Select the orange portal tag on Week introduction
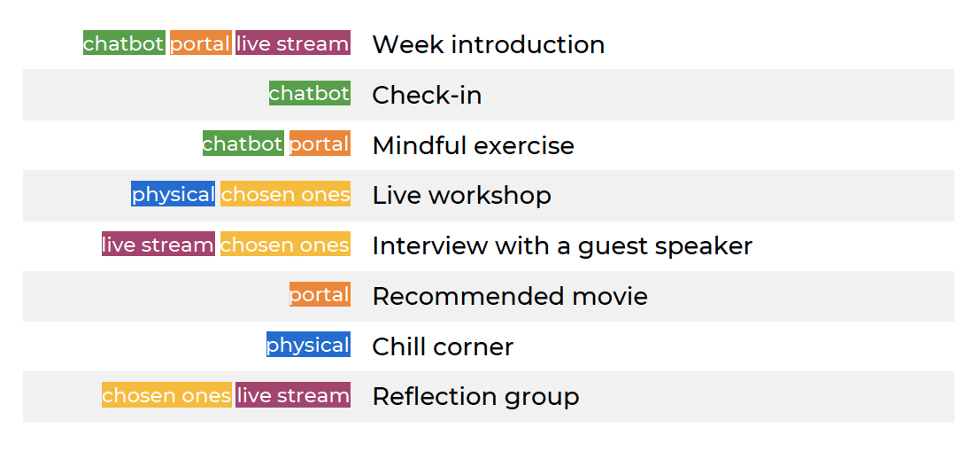Viewport: 980px width, 451px height. 201,43
